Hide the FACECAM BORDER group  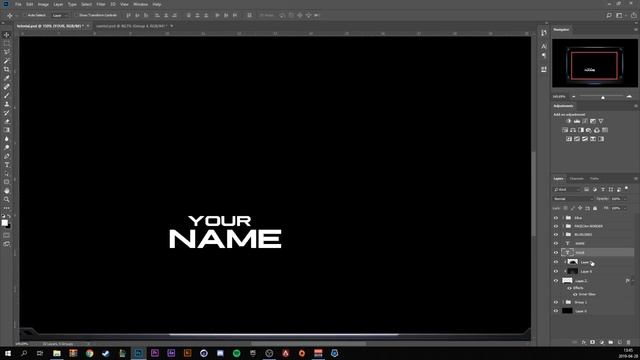tap(556, 226)
